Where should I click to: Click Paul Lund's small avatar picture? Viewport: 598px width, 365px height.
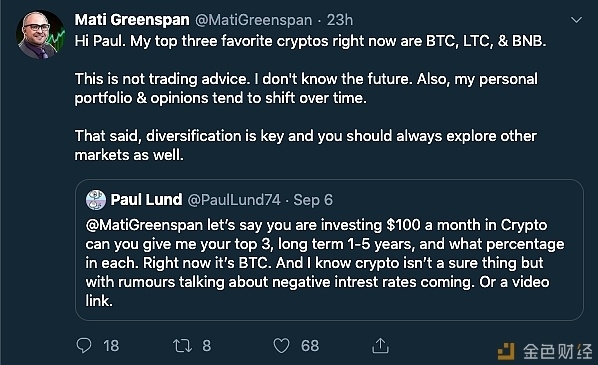[x=96, y=200]
